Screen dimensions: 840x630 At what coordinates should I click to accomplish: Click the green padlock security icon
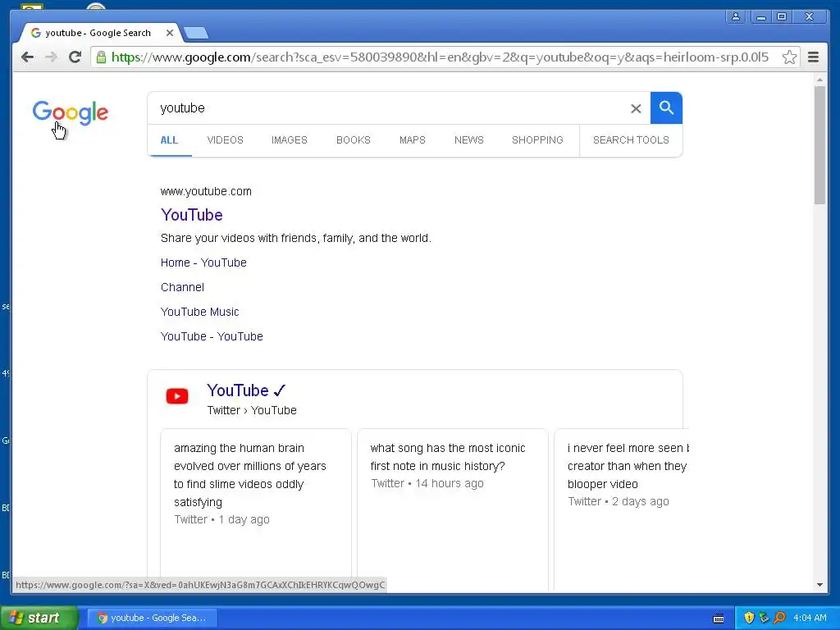tap(101, 57)
